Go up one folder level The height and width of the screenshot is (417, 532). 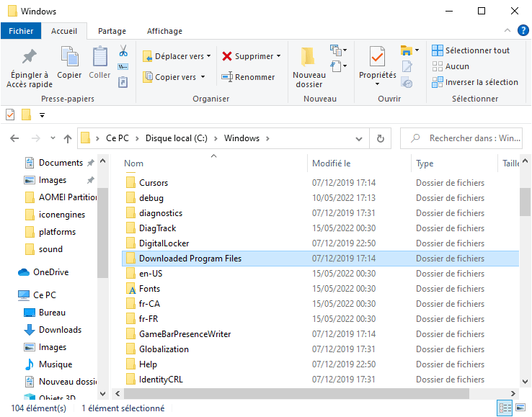(68, 138)
